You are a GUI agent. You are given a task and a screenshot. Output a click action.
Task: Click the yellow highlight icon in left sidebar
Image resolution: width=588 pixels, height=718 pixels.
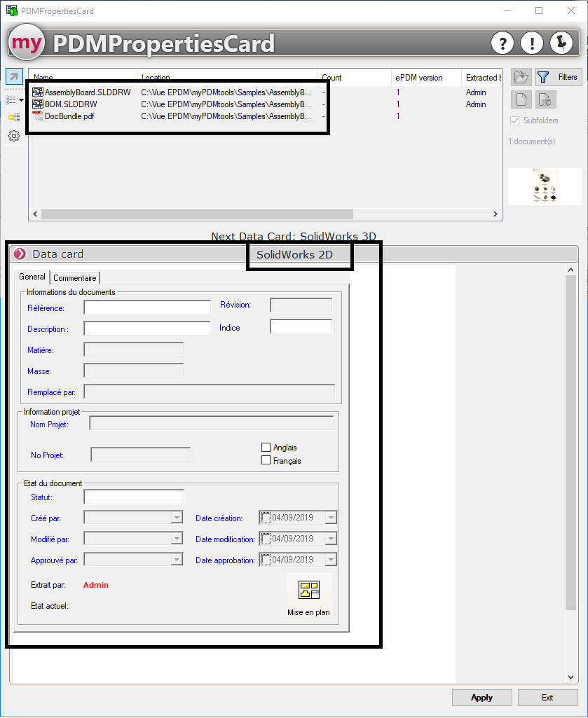tap(13, 118)
